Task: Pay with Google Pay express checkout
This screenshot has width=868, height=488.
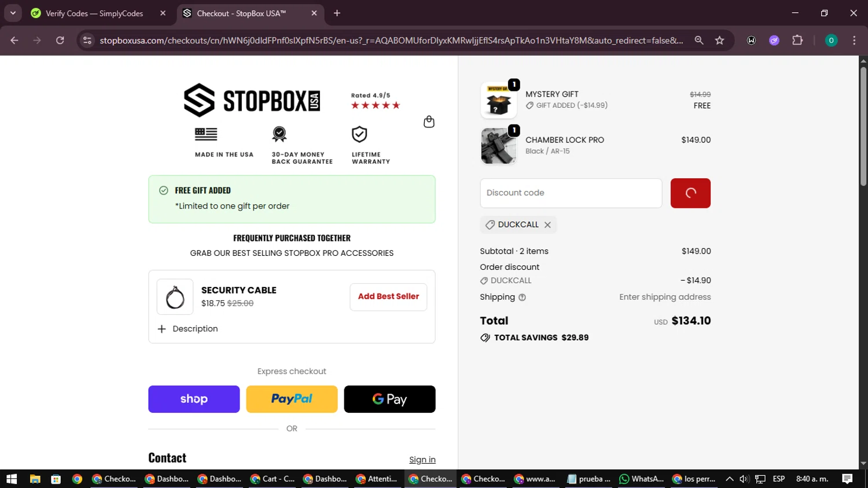Action: click(389, 399)
